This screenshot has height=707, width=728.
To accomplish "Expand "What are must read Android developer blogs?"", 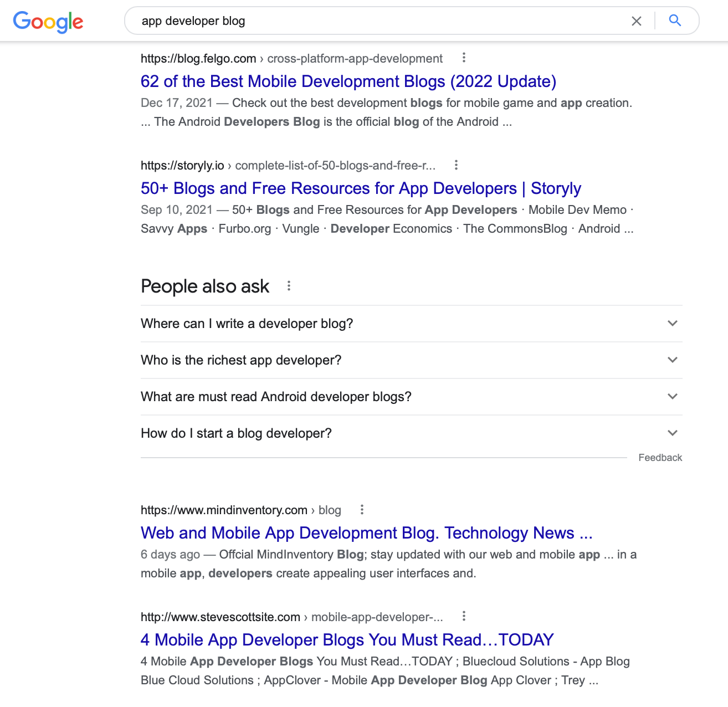I will (411, 397).
